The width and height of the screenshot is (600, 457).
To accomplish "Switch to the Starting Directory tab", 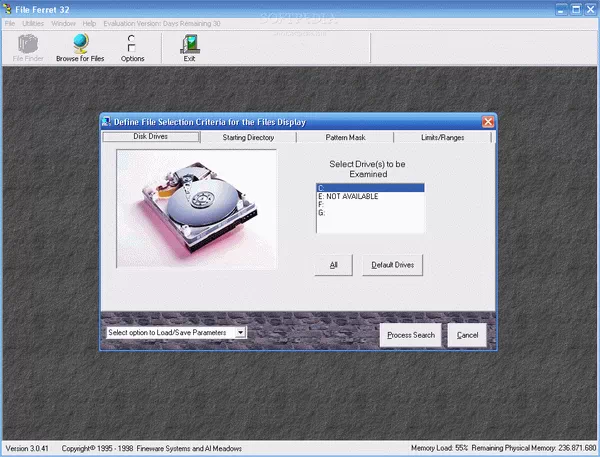I will (248, 137).
